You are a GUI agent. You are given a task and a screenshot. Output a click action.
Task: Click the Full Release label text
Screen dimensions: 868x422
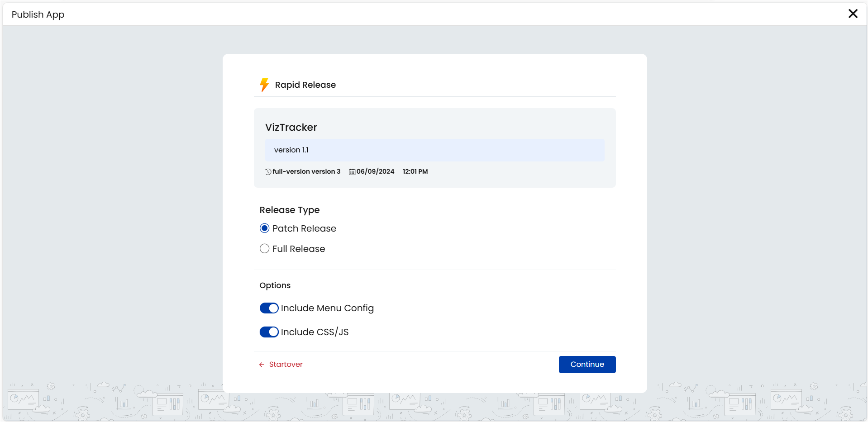click(x=299, y=249)
